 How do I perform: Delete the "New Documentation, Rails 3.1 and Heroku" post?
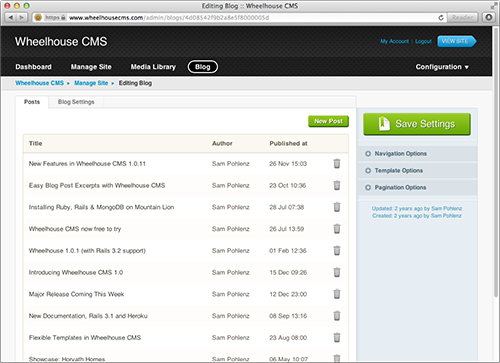337,316
